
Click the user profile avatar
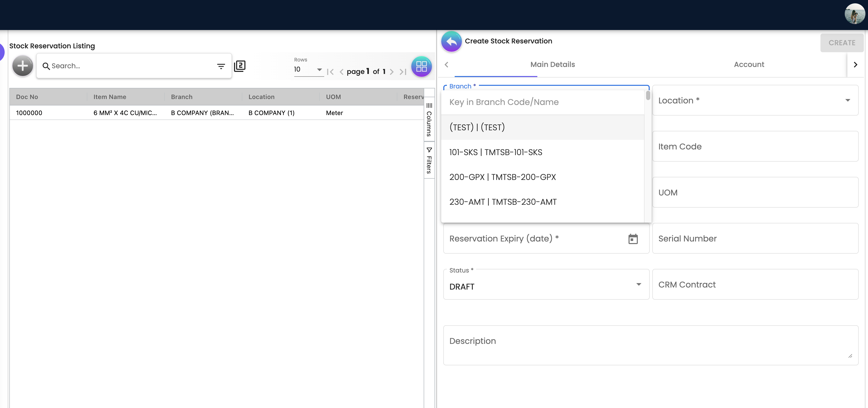coord(855,14)
